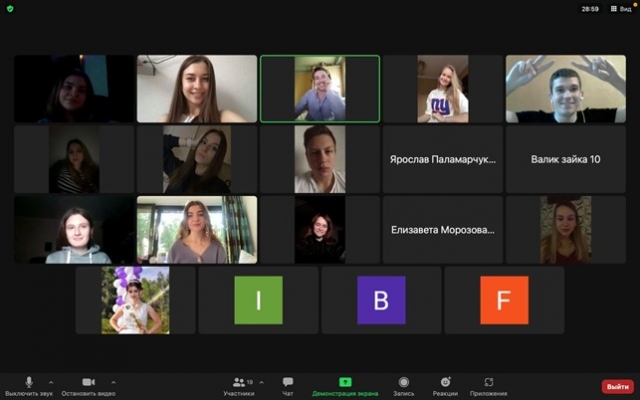Open the Вид view layout menu

tap(621, 9)
